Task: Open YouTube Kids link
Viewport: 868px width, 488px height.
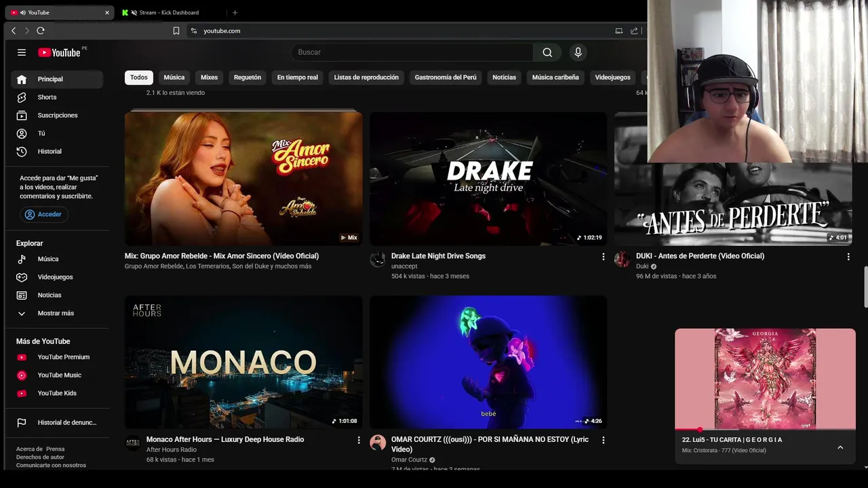Action: point(57,393)
